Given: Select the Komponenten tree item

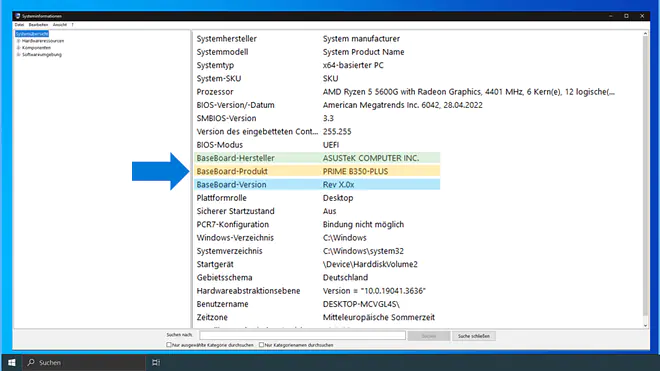Looking at the screenshot, I should (36, 48).
